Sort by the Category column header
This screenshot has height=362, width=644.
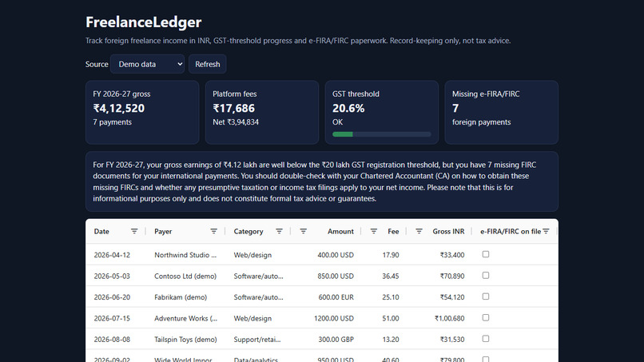248,231
